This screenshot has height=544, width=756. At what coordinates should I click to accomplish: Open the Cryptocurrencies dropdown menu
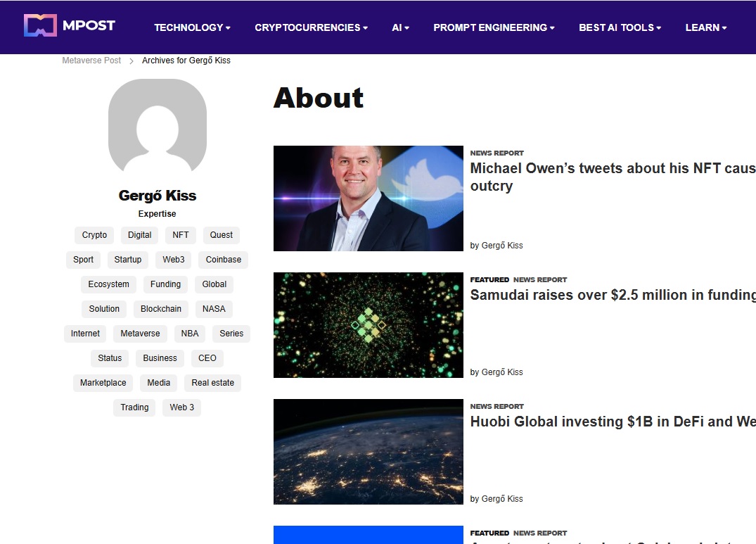click(x=311, y=27)
